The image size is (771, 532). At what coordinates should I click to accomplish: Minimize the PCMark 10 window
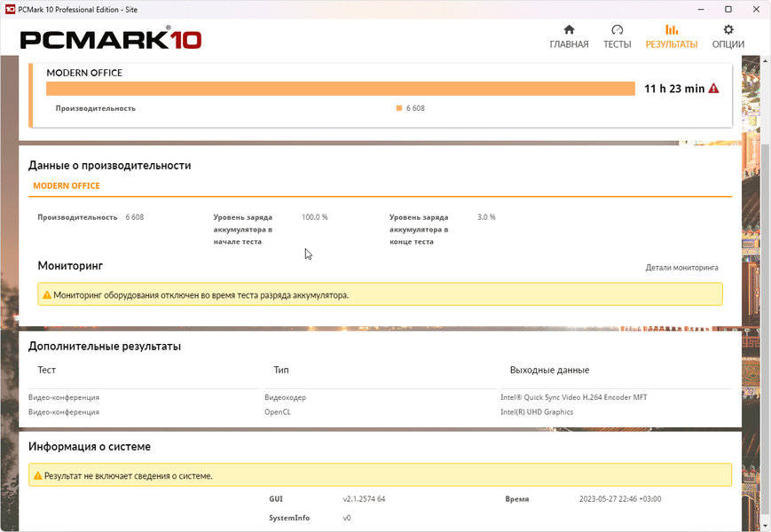(x=701, y=10)
